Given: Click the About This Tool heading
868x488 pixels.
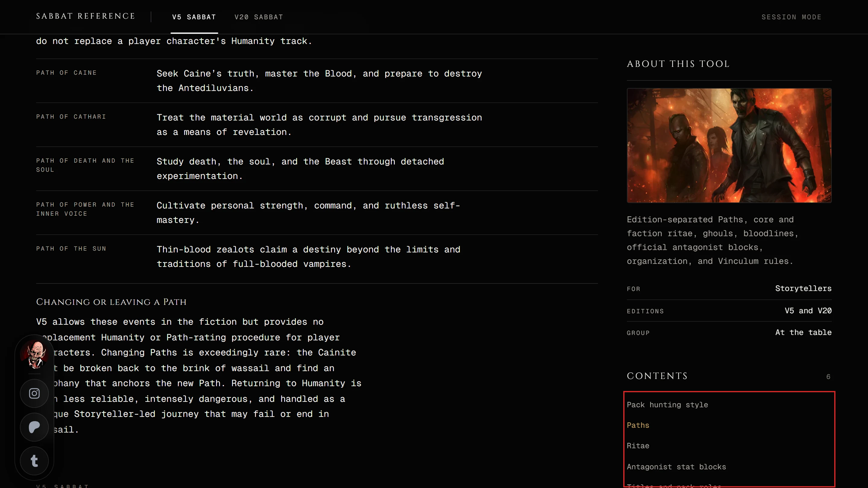Looking at the screenshot, I should click(678, 64).
